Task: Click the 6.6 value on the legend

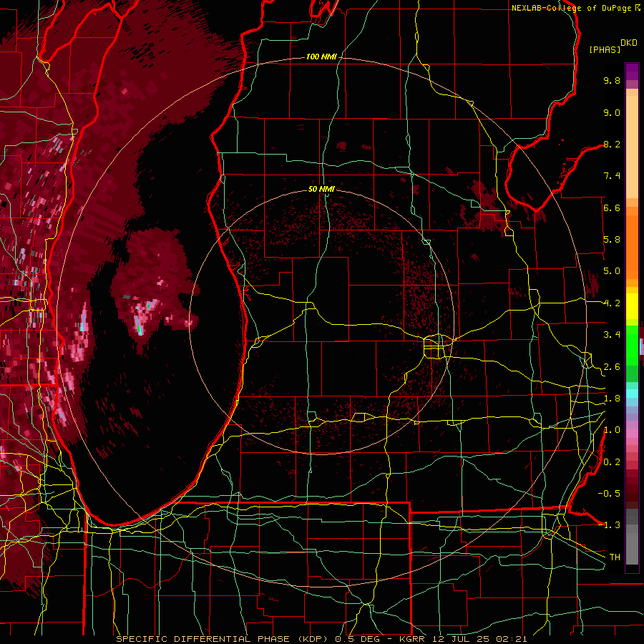Action: (x=612, y=208)
